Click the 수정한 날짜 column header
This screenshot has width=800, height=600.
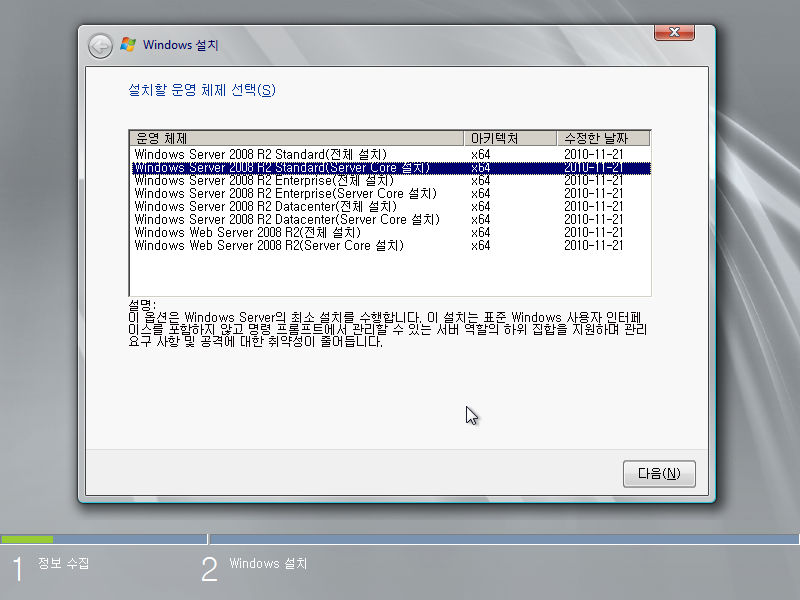pyautogui.click(x=604, y=138)
